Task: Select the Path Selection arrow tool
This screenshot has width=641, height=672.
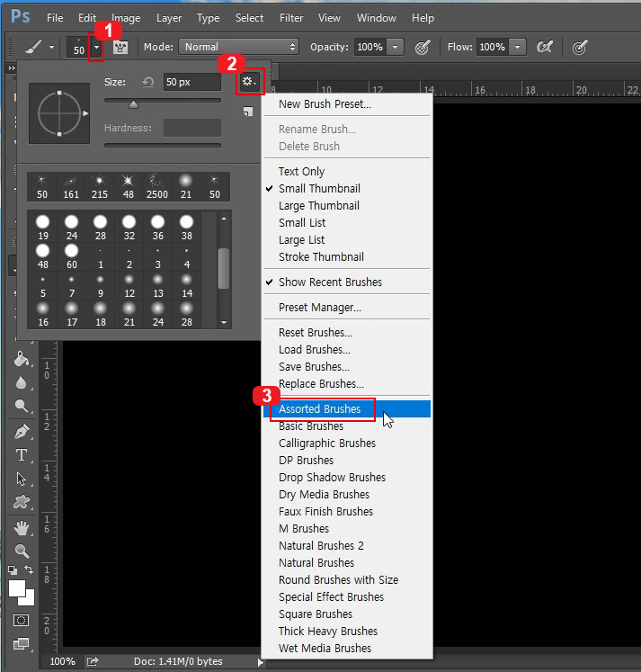Action: pyautogui.click(x=22, y=479)
